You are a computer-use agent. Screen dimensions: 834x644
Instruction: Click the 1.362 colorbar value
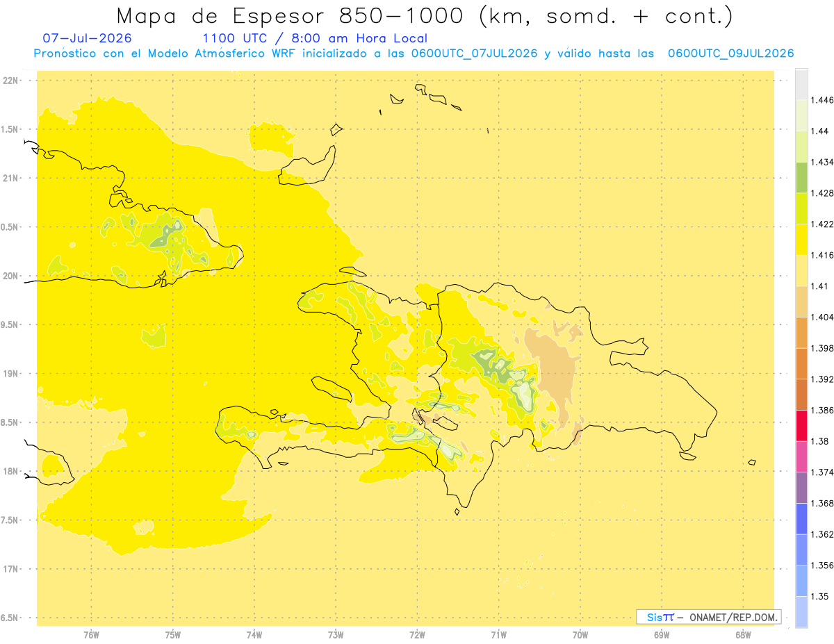point(822,534)
